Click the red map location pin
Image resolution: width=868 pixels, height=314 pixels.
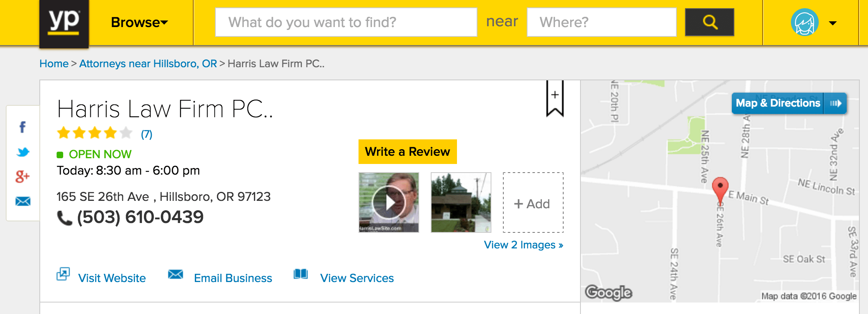point(720,190)
